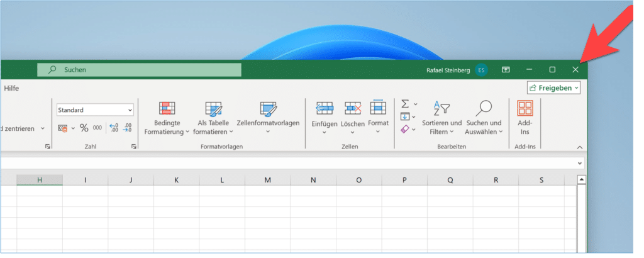Remove a decimal place
This screenshot has height=258, width=644.
(127, 128)
